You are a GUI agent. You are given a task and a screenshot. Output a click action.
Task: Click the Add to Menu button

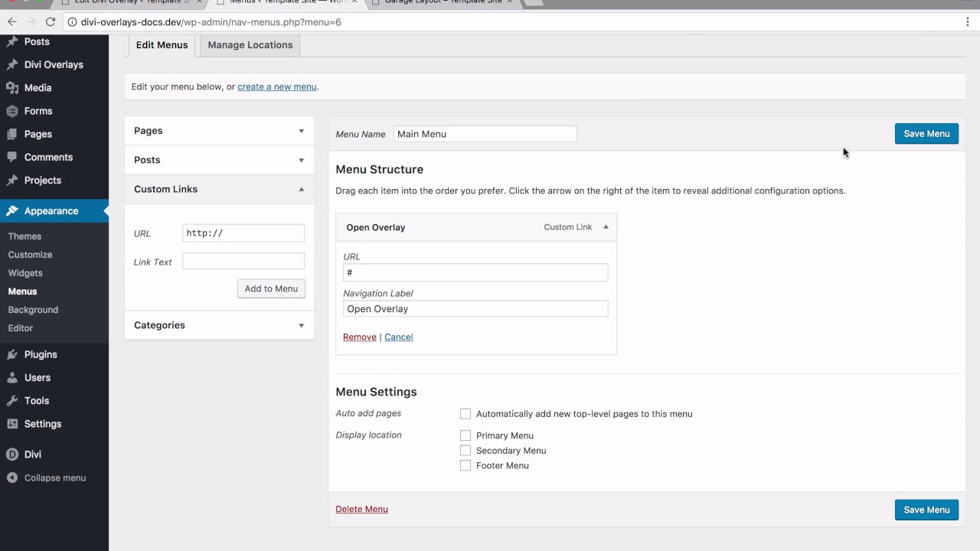click(x=271, y=289)
